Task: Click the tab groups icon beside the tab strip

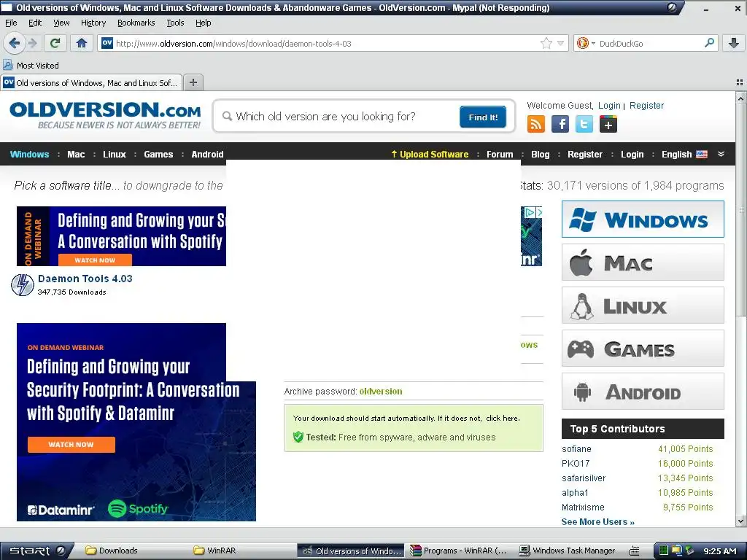Action: [x=740, y=82]
